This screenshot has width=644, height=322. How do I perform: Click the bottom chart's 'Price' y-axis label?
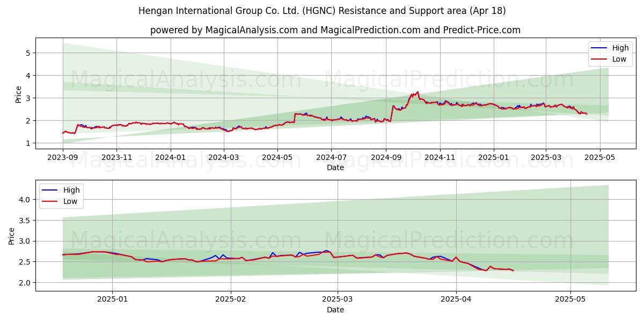pos(12,236)
